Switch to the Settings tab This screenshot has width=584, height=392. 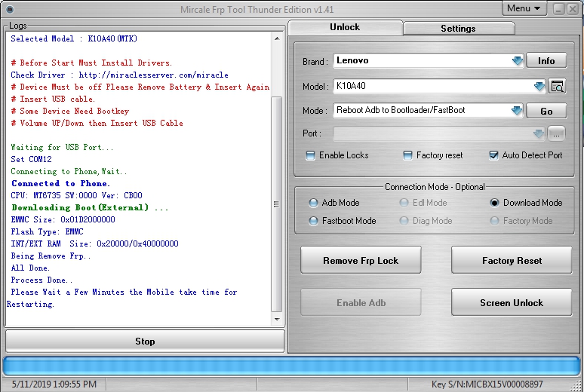point(459,29)
